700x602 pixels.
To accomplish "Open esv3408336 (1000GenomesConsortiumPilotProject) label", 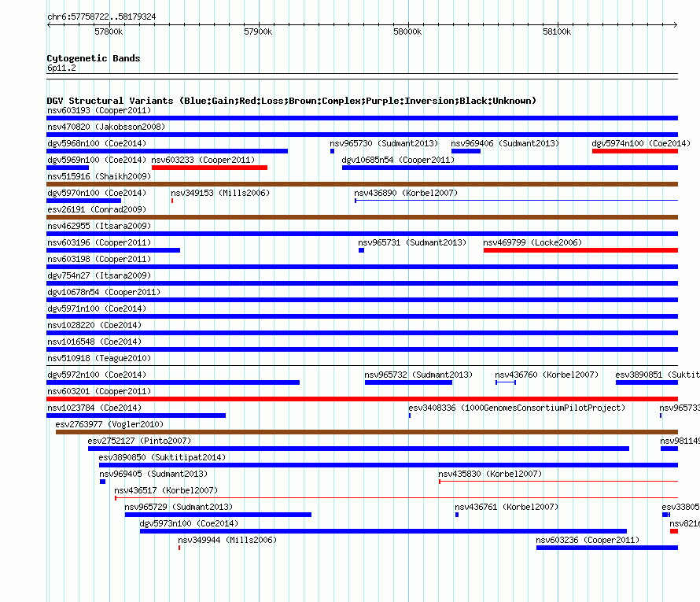I will tap(517, 408).
